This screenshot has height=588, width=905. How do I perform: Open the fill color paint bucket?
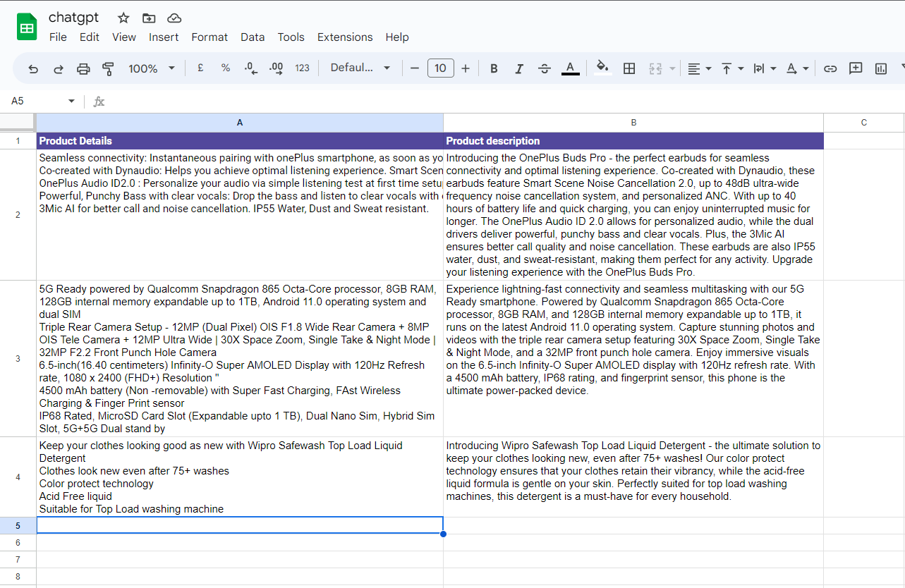coord(602,68)
